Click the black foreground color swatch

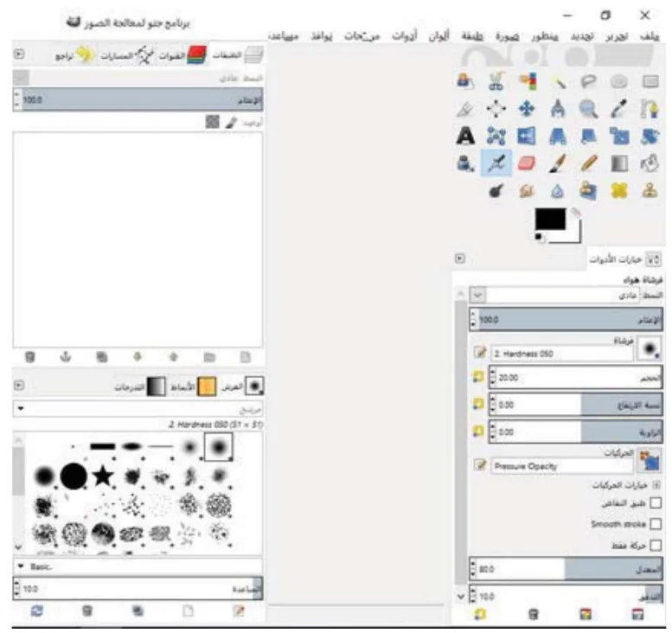click(550, 219)
